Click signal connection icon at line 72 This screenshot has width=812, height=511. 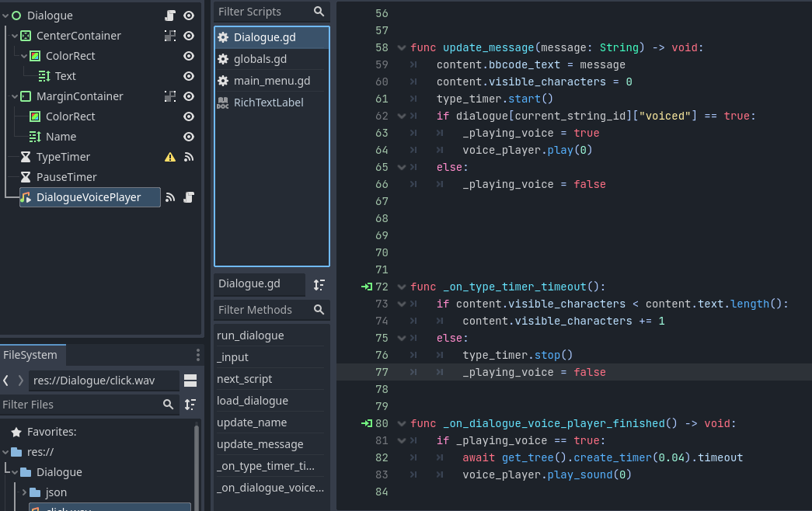tap(367, 287)
